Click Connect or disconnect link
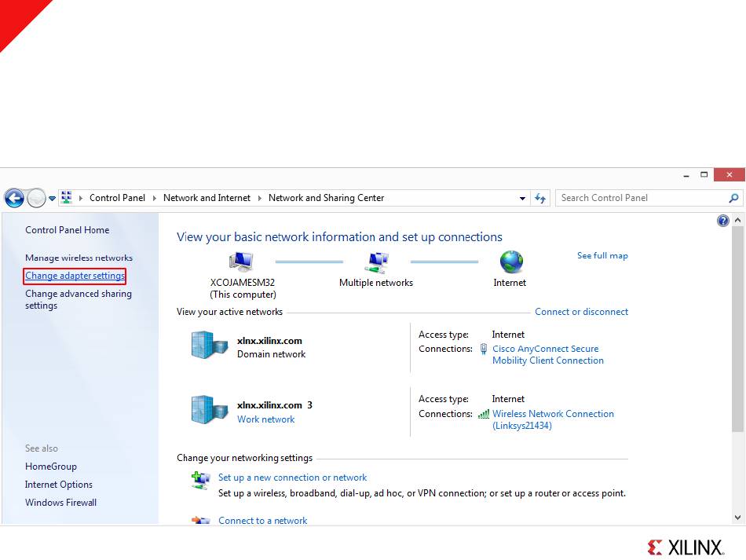This screenshot has width=746, height=560. (581, 312)
